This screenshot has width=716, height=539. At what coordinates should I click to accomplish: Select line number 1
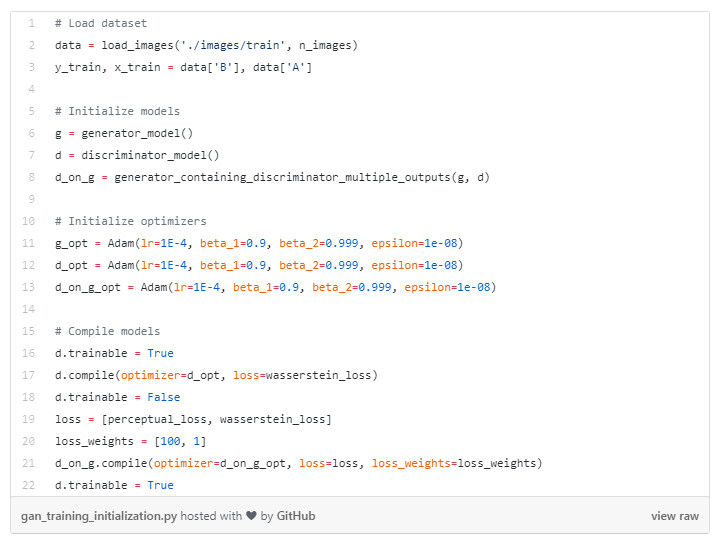(32, 23)
